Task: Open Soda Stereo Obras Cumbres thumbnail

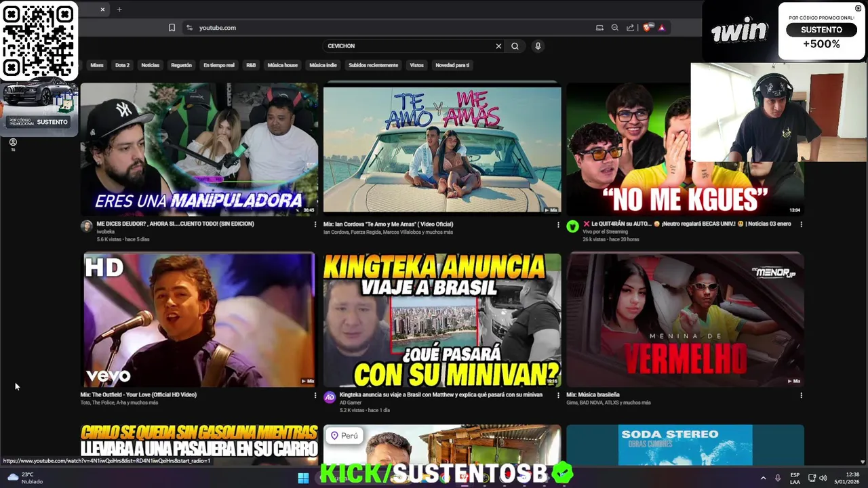Action: [x=685, y=445]
